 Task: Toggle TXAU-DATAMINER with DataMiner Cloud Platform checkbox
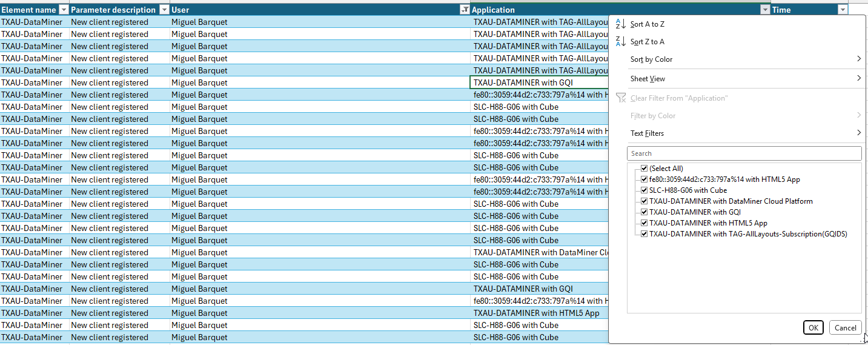[x=644, y=201]
